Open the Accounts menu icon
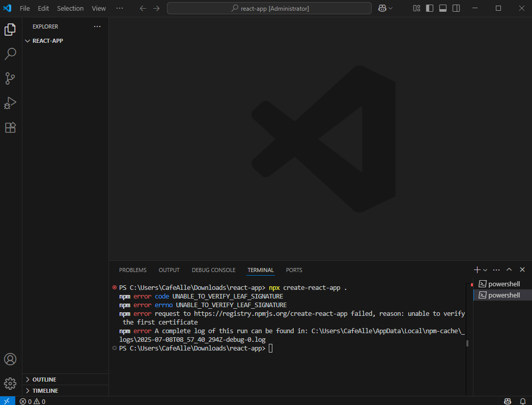 click(10, 359)
